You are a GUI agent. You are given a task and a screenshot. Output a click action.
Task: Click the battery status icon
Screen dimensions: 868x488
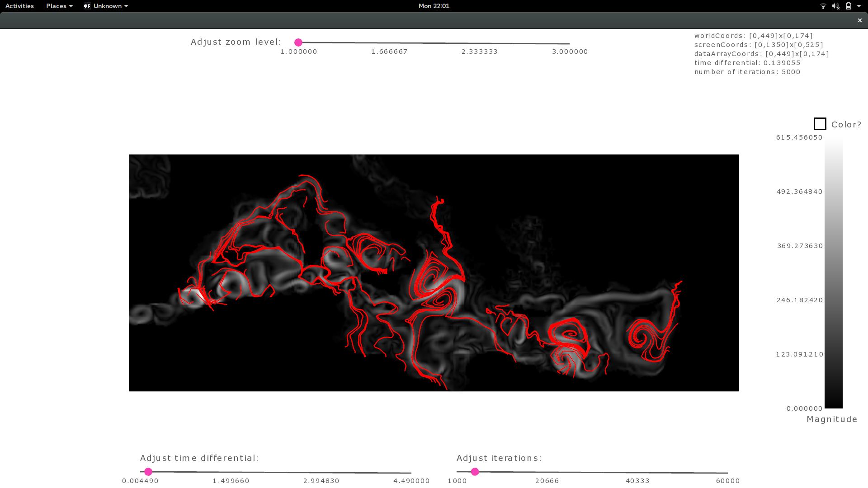click(x=849, y=6)
